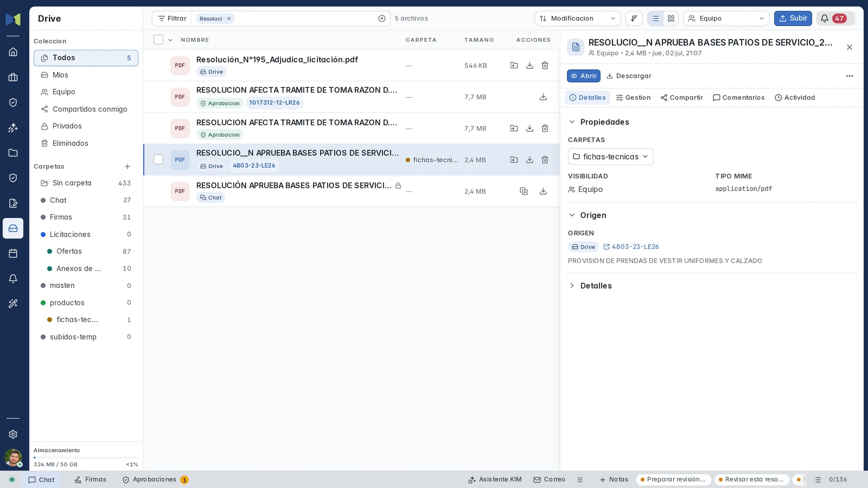This screenshot has width=868, height=488.
Task: Download the Resolución_N°195_Adjudica_licitación.pdf file
Action: tap(529, 66)
